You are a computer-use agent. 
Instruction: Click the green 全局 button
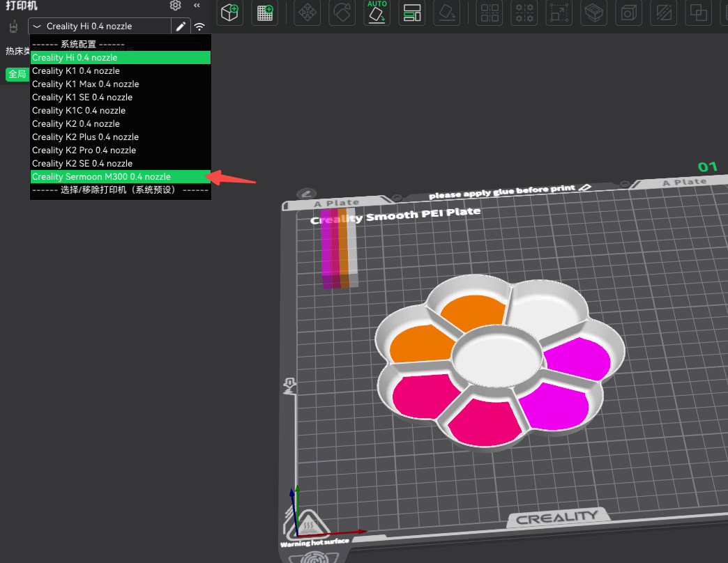(x=17, y=74)
